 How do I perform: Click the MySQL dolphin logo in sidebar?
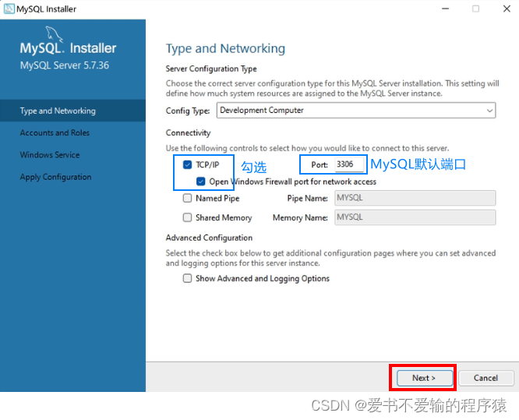point(54,34)
